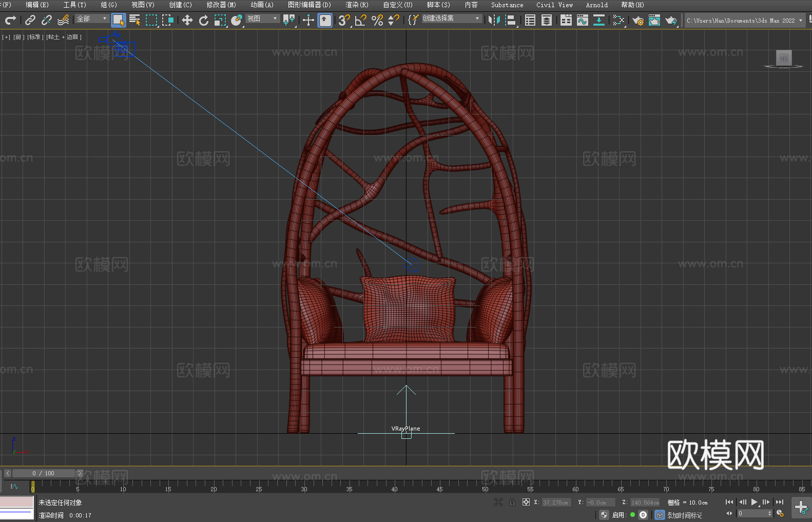Click viewport [+] general label menu
Image resolution: width=812 pixels, height=522 pixels.
(x=6, y=37)
